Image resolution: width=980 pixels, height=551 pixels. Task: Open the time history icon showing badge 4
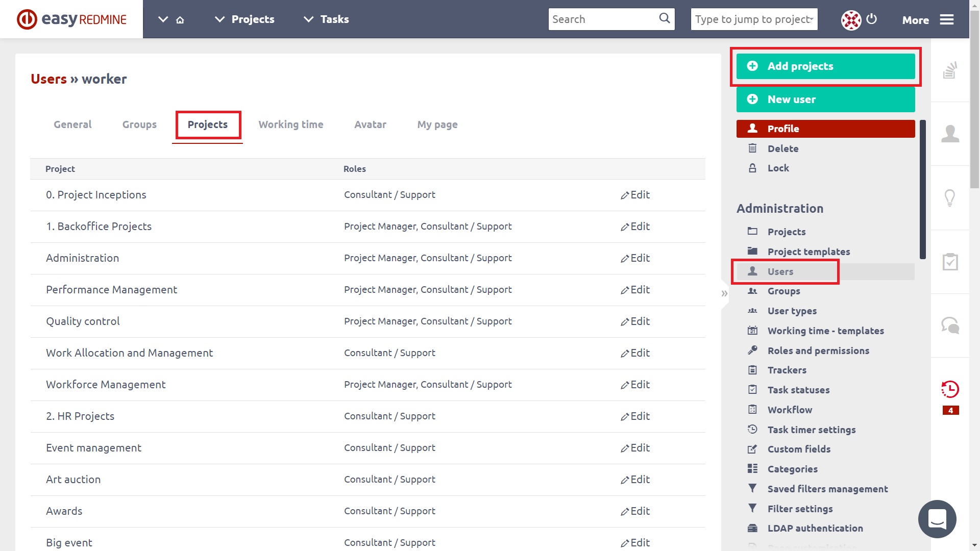click(950, 389)
